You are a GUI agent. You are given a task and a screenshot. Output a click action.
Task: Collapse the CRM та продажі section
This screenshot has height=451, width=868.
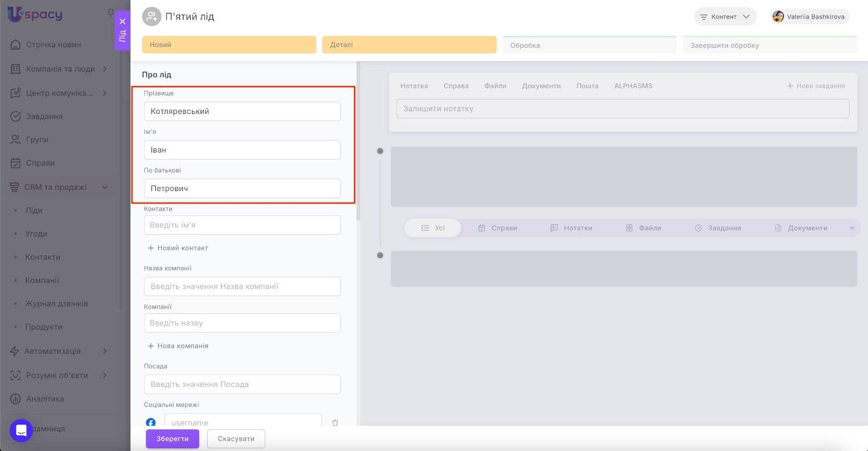[x=105, y=187]
